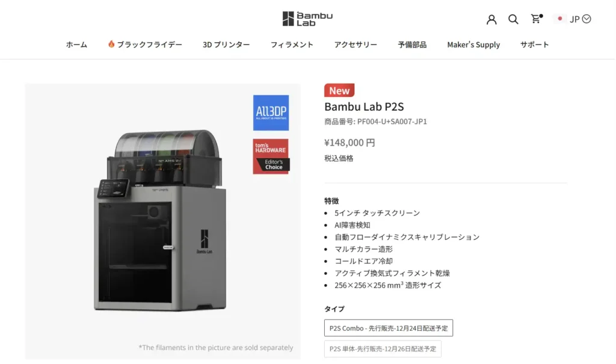Click the fire icon beside ブラックフライデー
This screenshot has width=616, height=364.
point(111,44)
